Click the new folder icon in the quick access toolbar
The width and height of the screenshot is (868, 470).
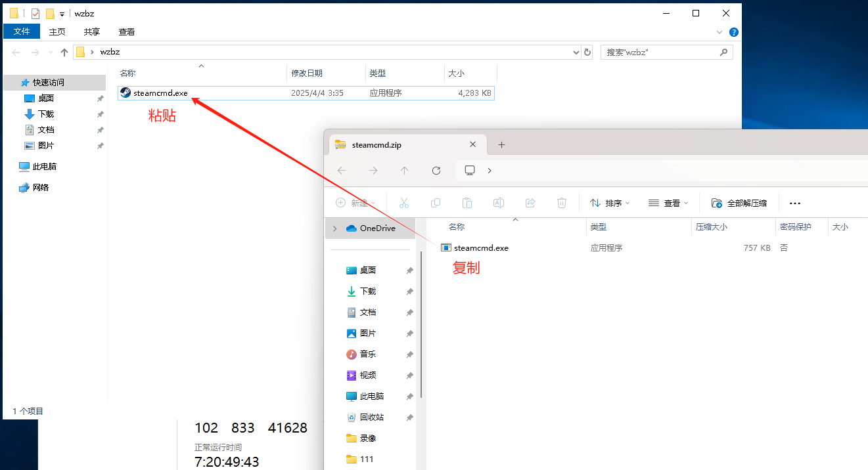coord(50,13)
